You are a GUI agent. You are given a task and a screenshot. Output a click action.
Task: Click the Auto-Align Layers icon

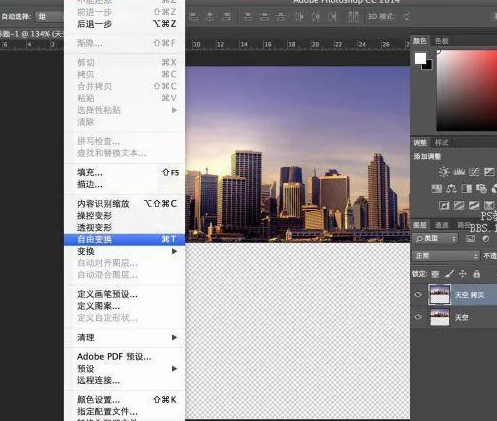353,16
